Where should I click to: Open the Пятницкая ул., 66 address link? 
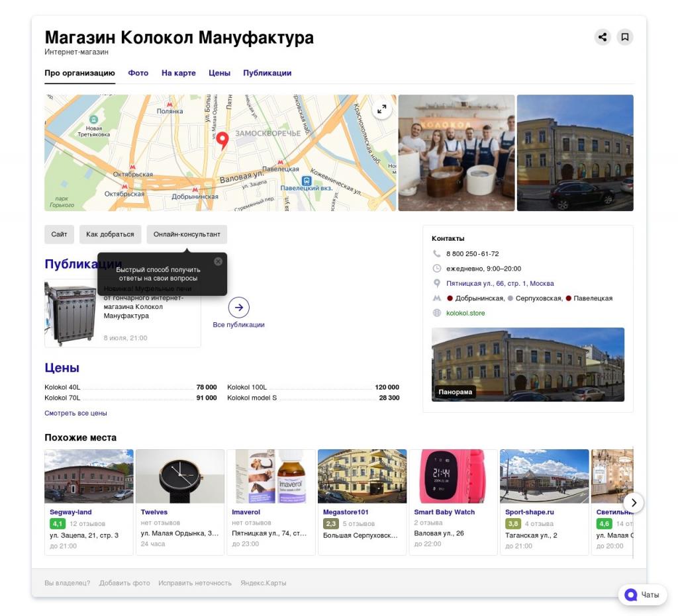[500, 283]
